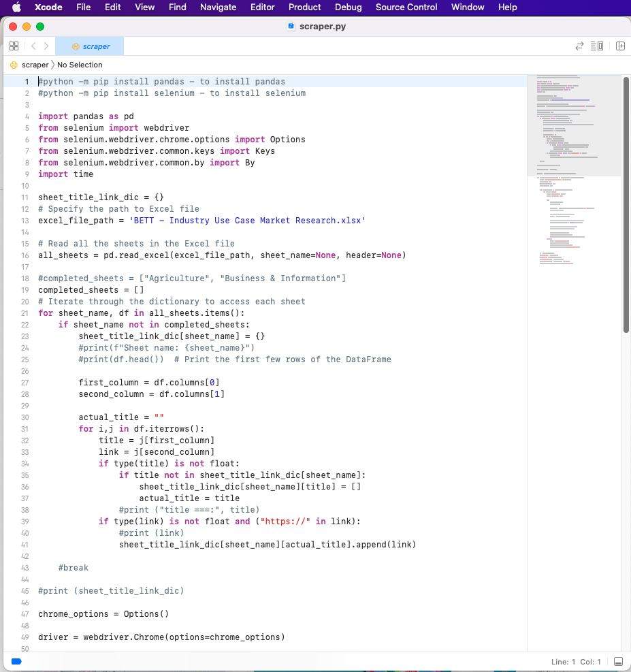Click the 'for sheet_name, df' loop line

tap(142, 313)
